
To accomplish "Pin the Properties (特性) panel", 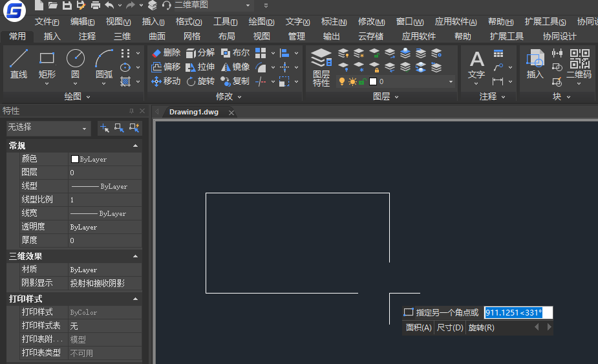I will point(132,111).
